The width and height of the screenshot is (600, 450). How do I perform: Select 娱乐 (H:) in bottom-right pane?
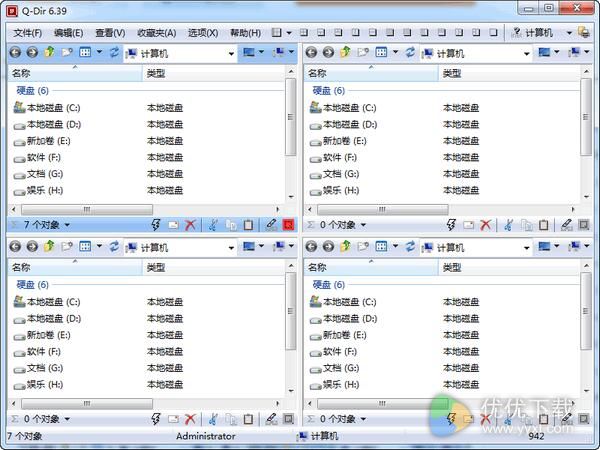pyautogui.click(x=334, y=385)
